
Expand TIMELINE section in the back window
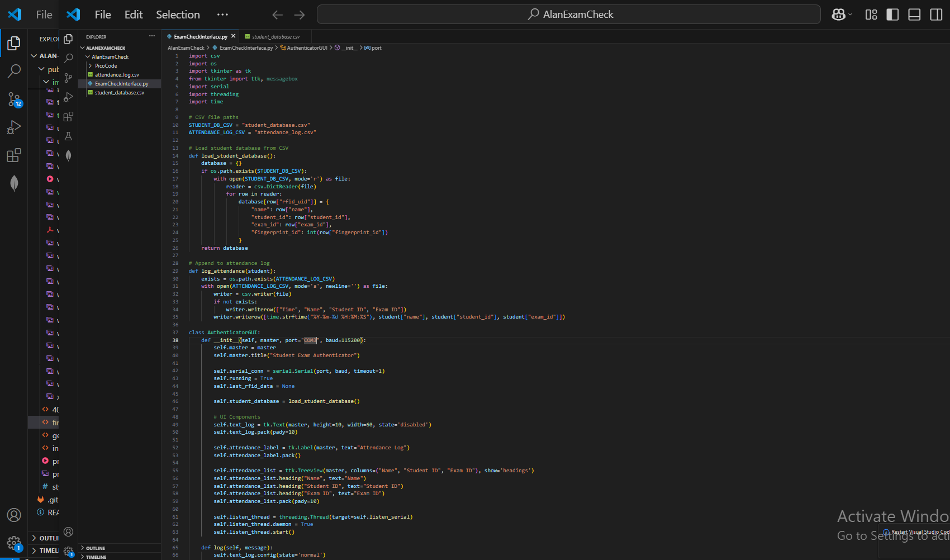45,550
